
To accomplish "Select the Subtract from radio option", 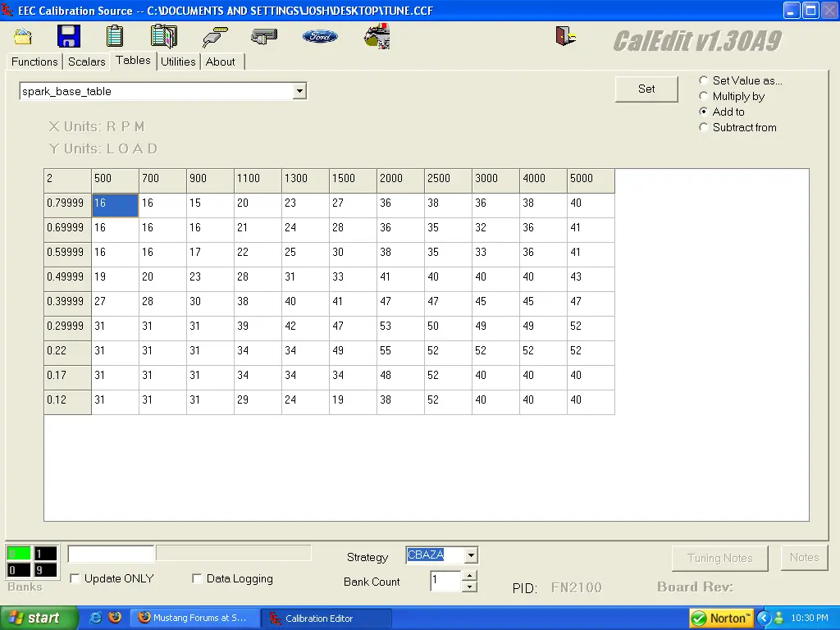I will click(x=703, y=127).
